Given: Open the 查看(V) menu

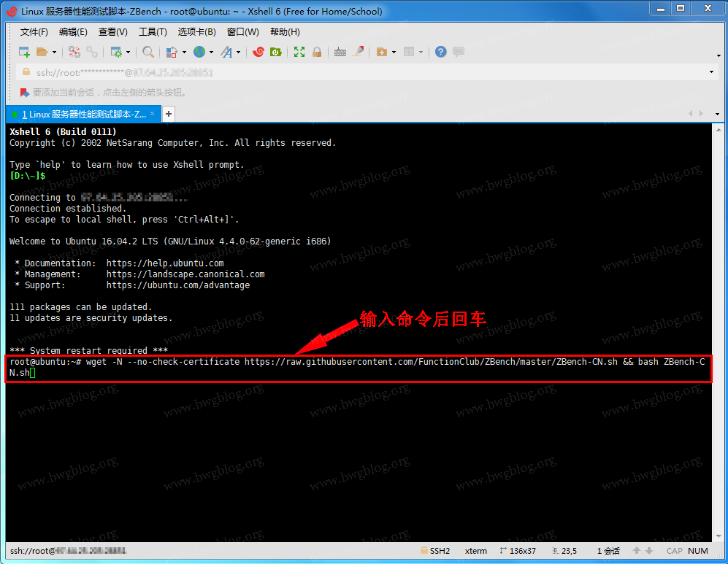Looking at the screenshot, I should coord(113,32).
